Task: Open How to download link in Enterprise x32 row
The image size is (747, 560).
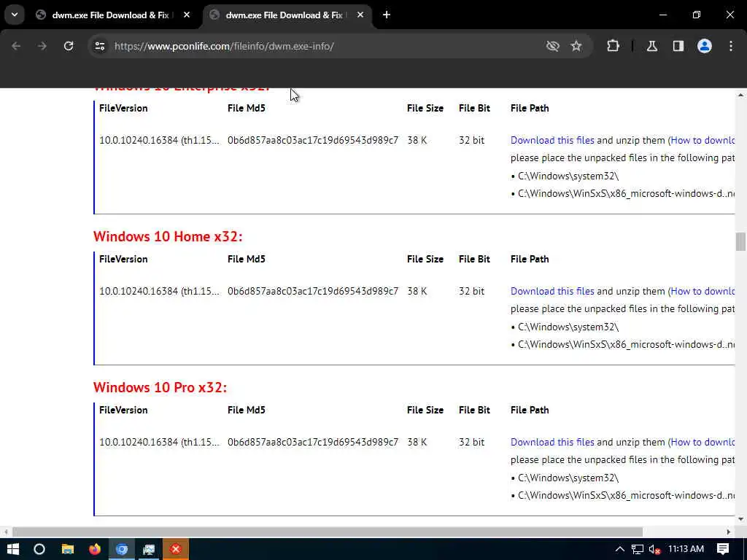Action: [703, 141]
